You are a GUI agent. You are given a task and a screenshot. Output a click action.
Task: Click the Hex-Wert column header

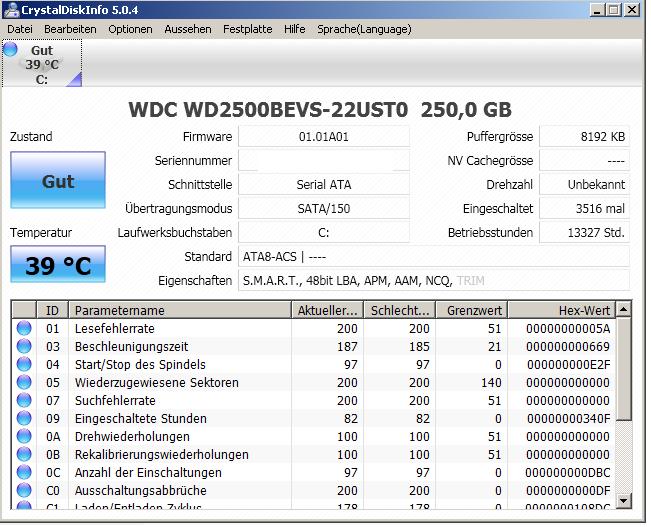pos(562,310)
